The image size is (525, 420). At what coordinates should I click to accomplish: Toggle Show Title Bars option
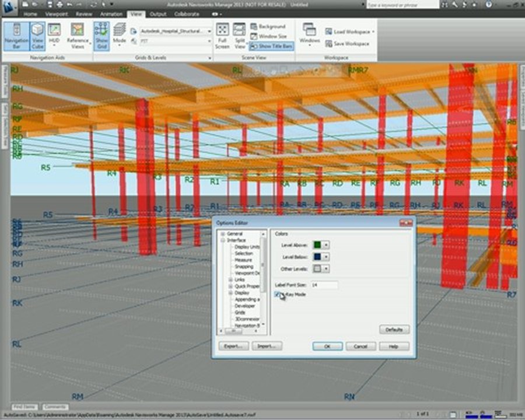point(271,46)
